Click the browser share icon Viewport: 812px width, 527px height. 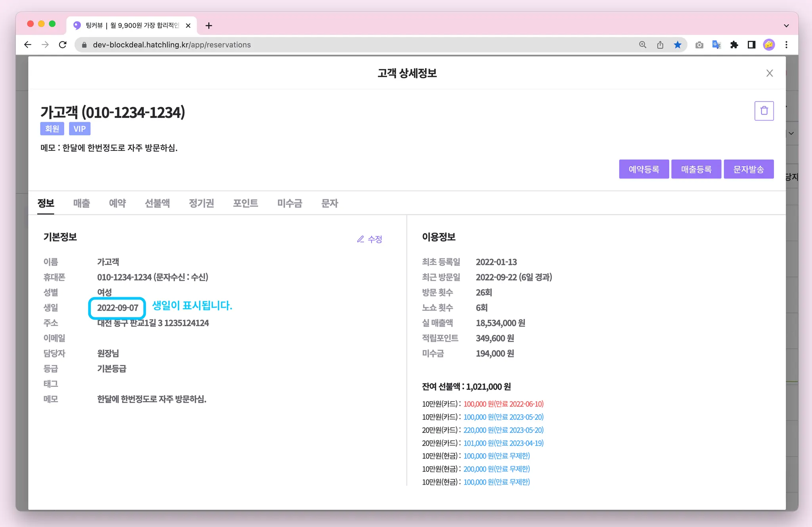[x=660, y=45]
